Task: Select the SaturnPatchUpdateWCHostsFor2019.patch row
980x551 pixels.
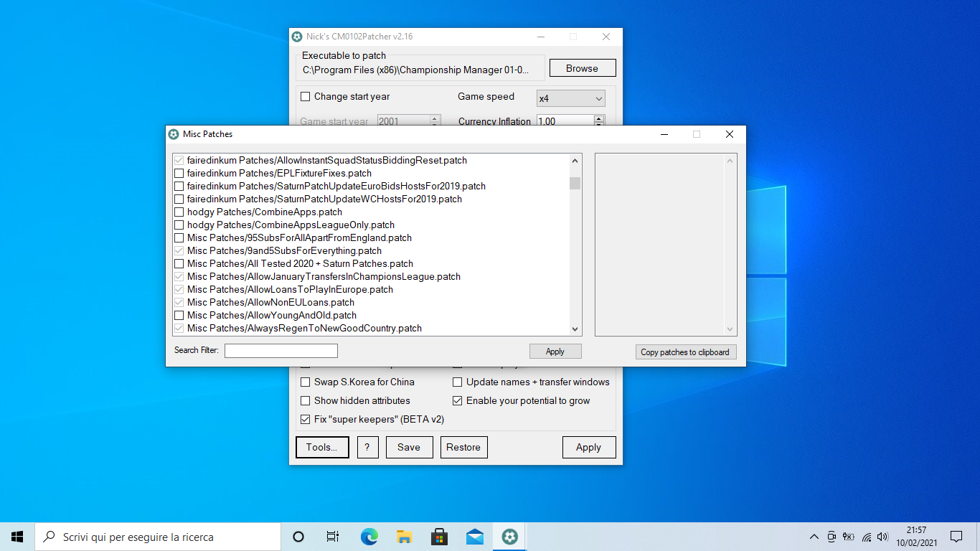Action: 371,199
